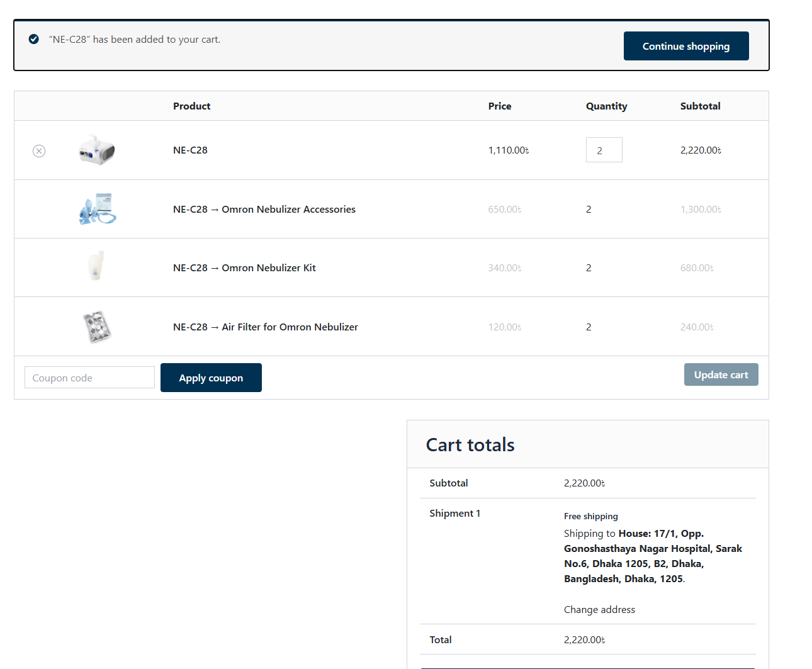Viewport: 812px width, 669px height.
Task: Click the Quantity column header
Action: [x=606, y=106]
